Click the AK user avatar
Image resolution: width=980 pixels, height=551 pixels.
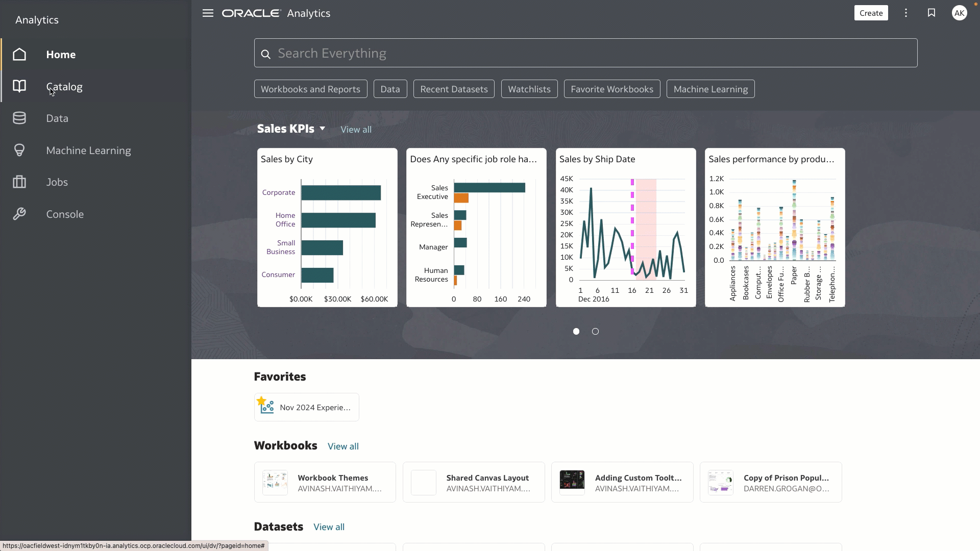[x=959, y=13]
